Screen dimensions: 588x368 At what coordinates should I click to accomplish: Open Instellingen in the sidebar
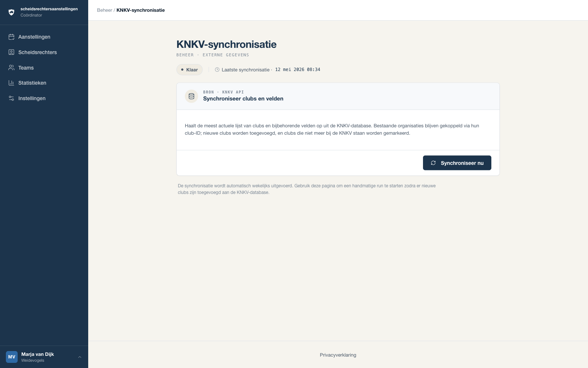44,98
